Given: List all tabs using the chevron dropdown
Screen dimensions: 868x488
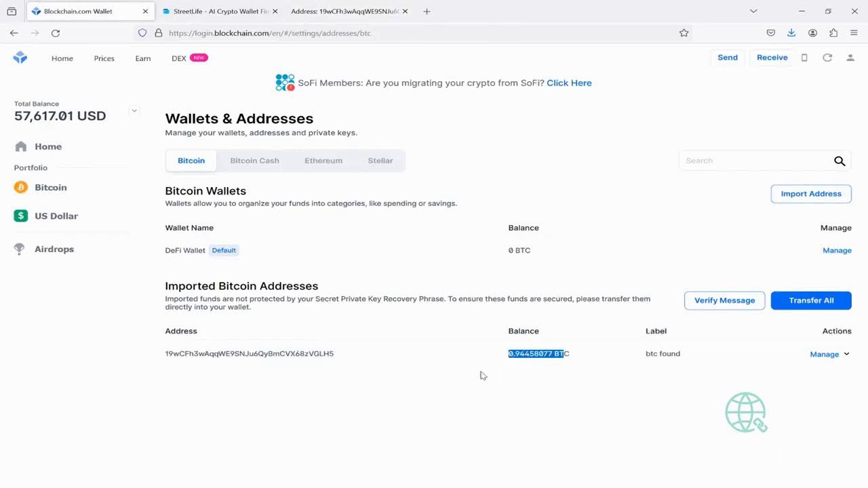Looking at the screenshot, I should point(753,12).
